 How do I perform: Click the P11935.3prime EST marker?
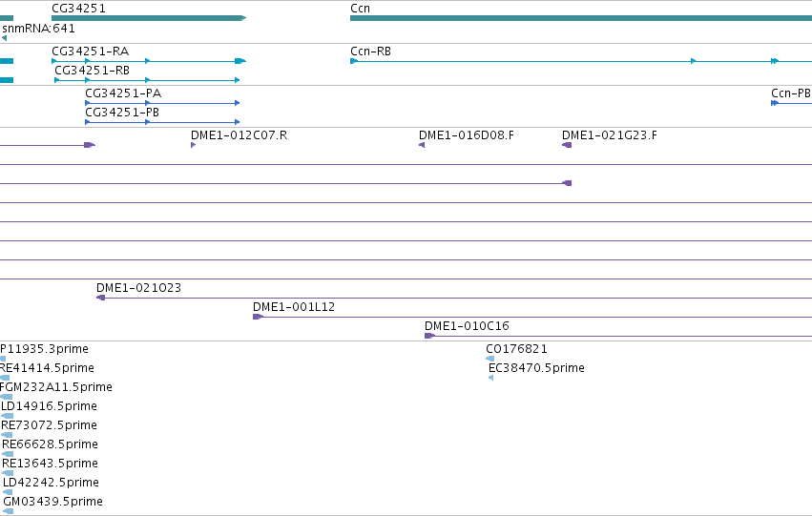pyautogui.click(x=3, y=359)
